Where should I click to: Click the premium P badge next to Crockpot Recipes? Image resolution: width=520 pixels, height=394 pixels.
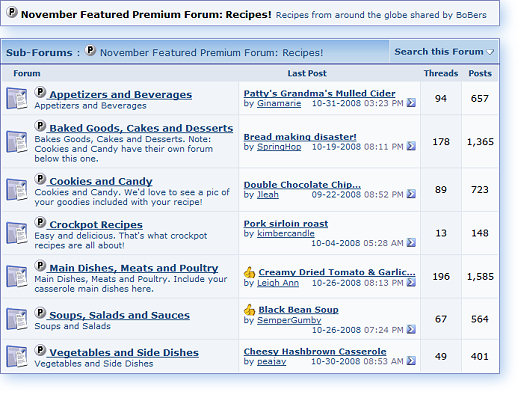tap(40, 222)
